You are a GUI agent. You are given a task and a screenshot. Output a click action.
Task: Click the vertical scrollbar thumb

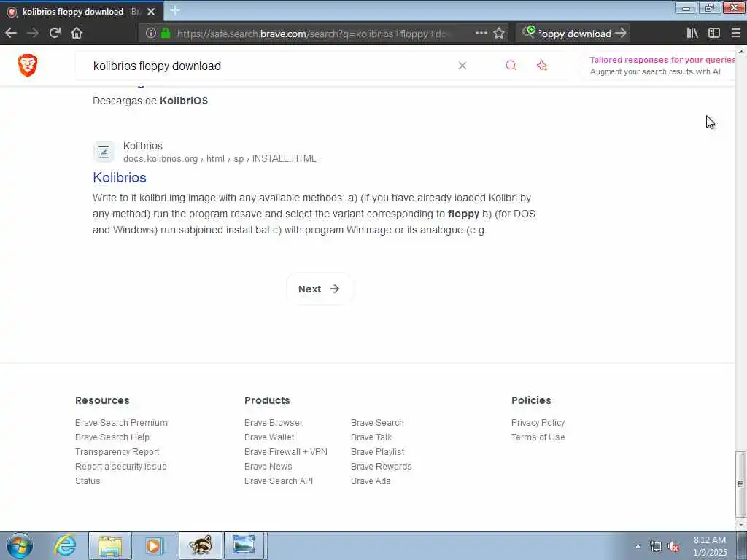point(741,484)
